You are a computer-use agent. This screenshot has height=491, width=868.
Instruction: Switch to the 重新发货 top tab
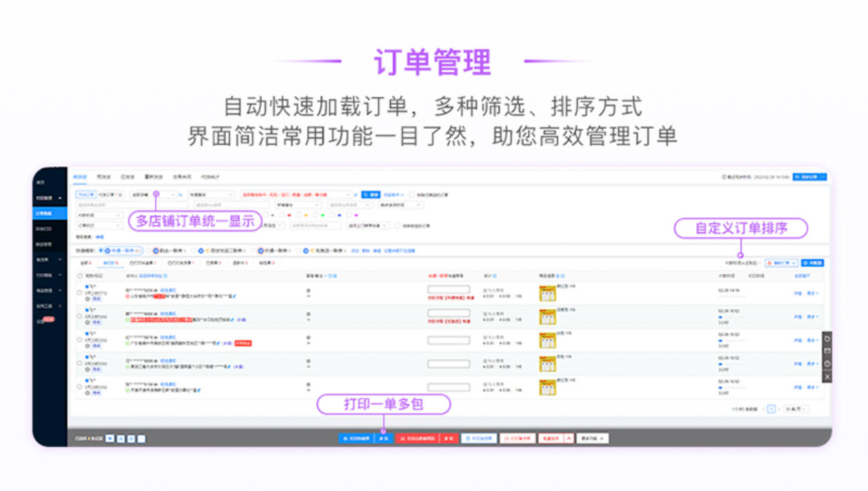tap(153, 177)
